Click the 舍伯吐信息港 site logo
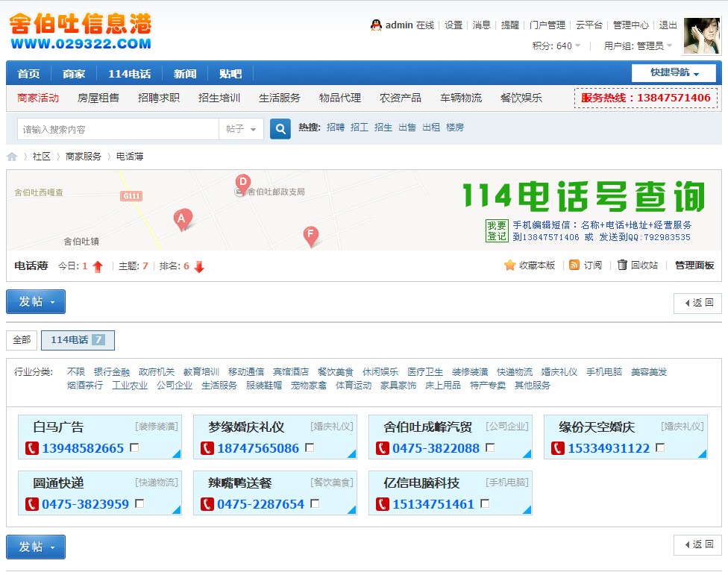 [81, 31]
